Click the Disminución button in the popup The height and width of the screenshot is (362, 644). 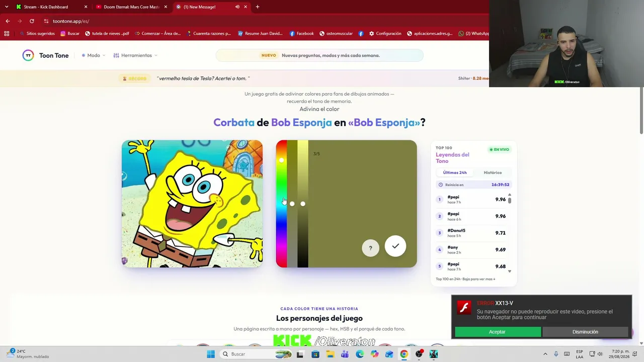585,332
